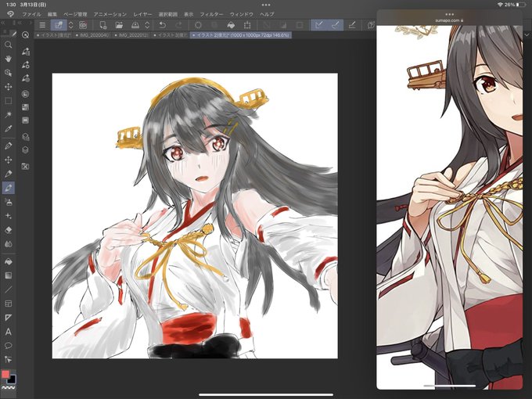The width and height of the screenshot is (532, 399).
Task: Select the Correct line tool
Action: [8, 359]
